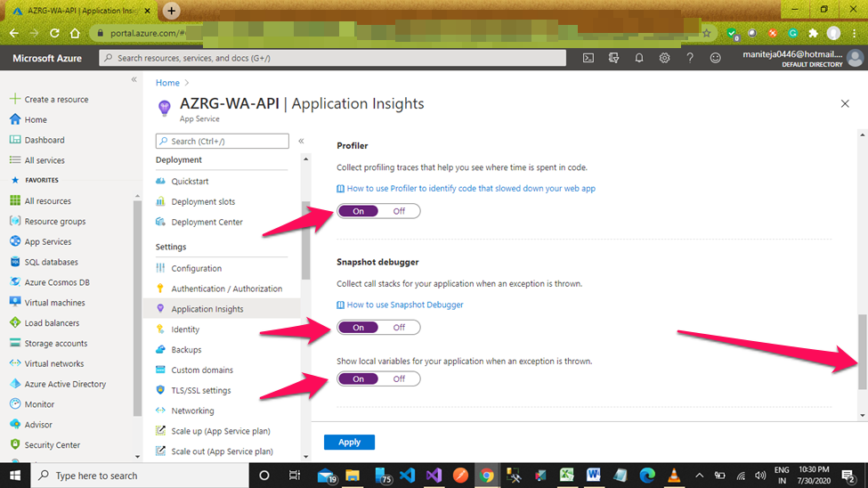This screenshot has height=488, width=868.
Task: Click the browser home button
Action: point(75,33)
